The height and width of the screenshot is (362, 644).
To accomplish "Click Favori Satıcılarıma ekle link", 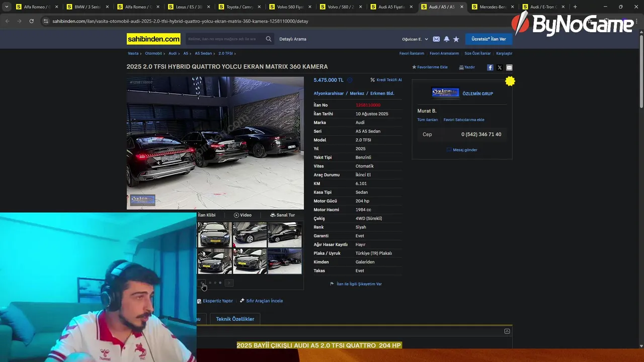I will 464,120.
